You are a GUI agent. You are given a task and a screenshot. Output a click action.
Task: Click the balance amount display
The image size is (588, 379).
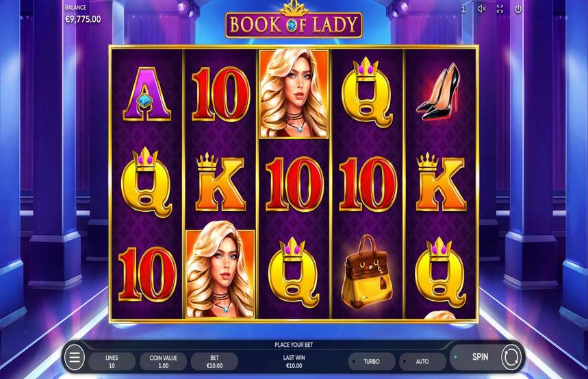83,19
